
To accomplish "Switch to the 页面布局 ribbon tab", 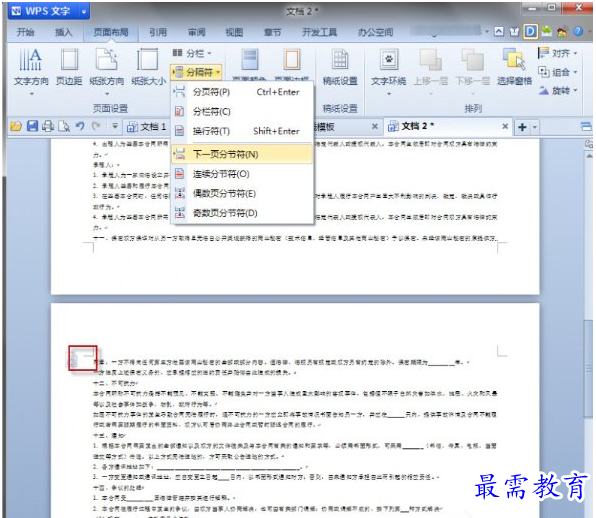I will click(111, 32).
